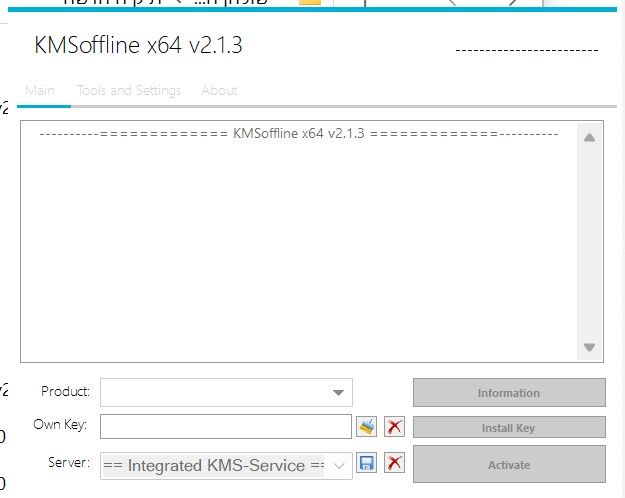Clear Own Key with the red X
Screen dimensions: 625x498
coord(394,426)
